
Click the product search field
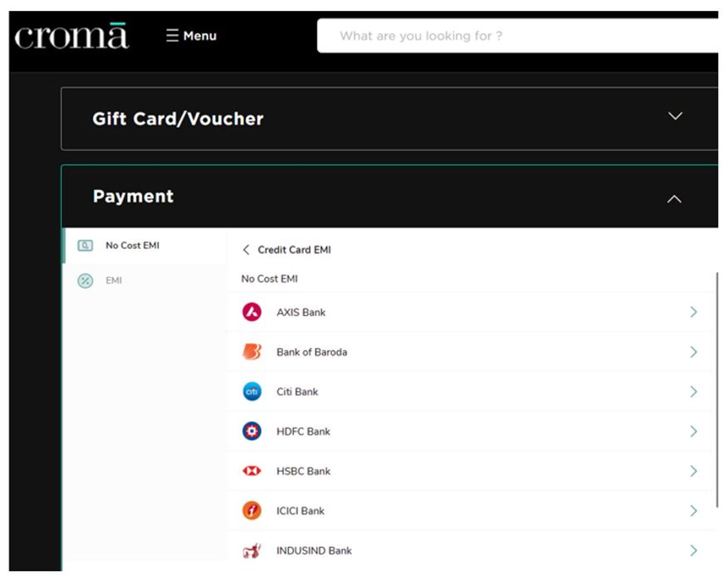516,36
